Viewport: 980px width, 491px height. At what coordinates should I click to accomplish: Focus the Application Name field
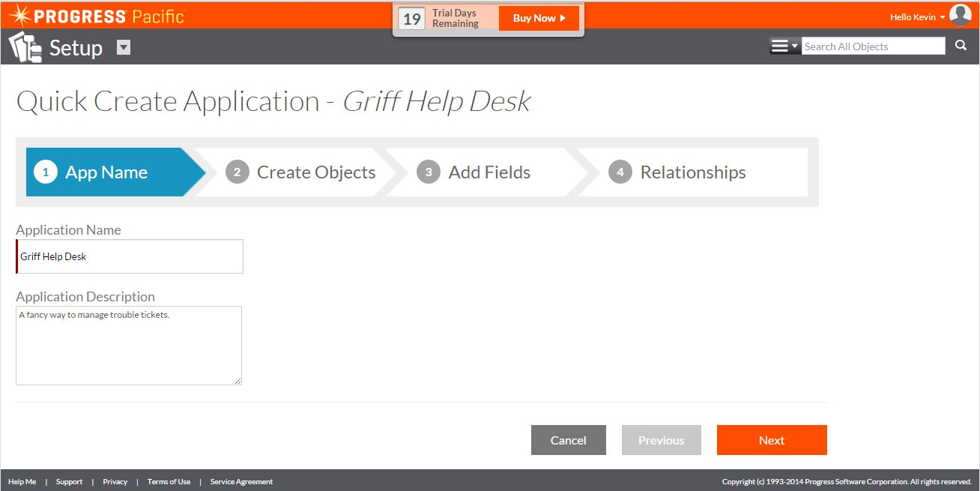click(x=130, y=256)
